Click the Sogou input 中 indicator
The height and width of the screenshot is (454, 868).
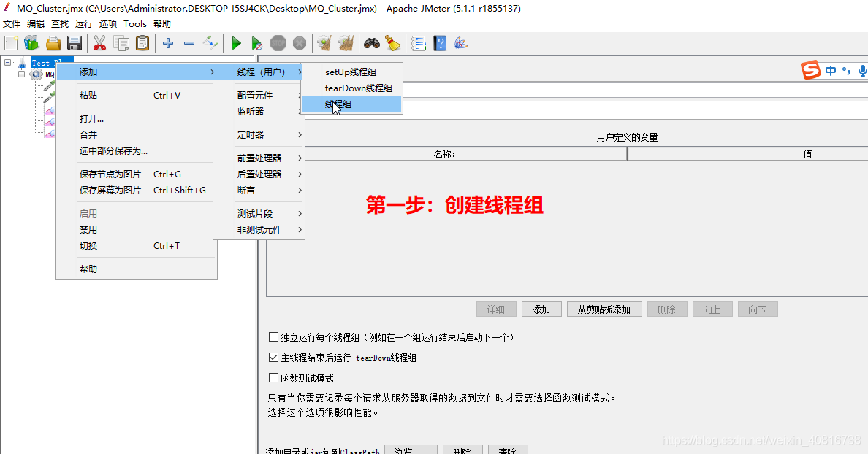[830, 70]
